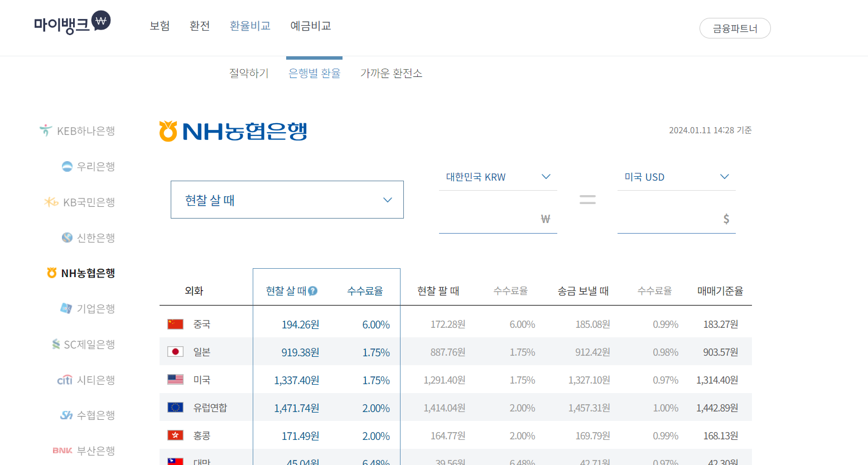Click the Hong Kong flag icon
The image size is (868, 465).
pos(176,435)
